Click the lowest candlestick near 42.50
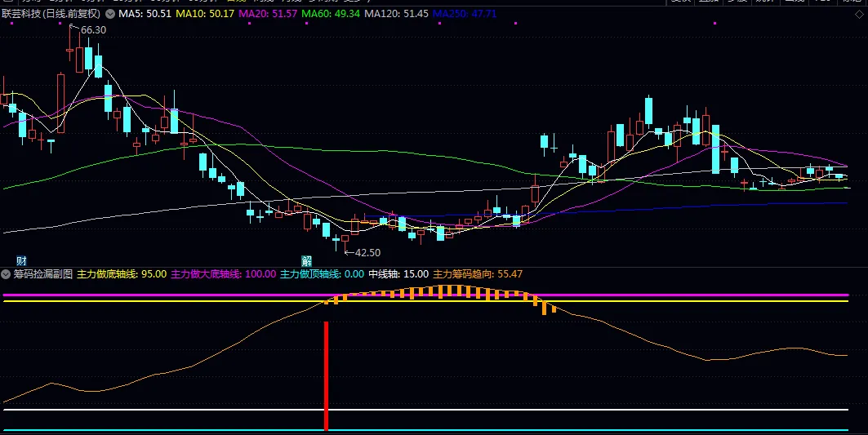The width and height of the screenshot is (868, 435). click(x=345, y=243)
